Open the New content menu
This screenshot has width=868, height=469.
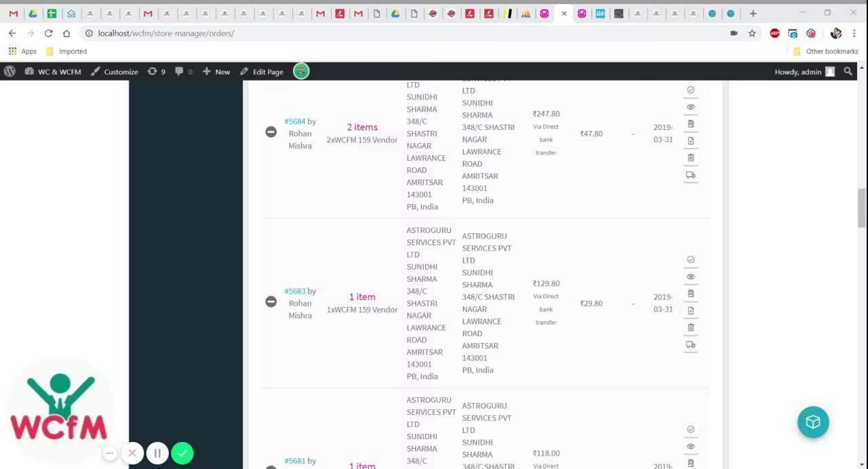click(x=216, y=71)
